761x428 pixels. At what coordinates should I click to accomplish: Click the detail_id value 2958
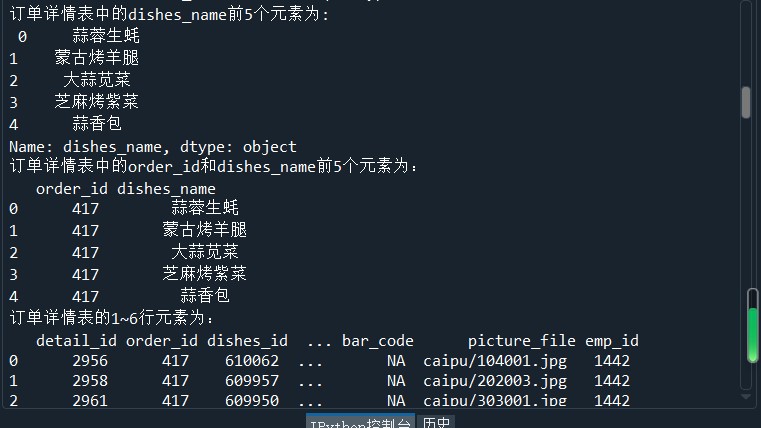90,381
